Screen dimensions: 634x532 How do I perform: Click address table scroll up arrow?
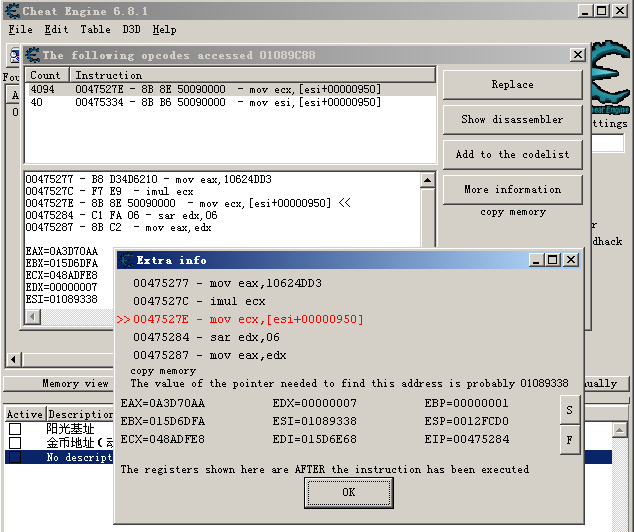[x=619, y=430]
